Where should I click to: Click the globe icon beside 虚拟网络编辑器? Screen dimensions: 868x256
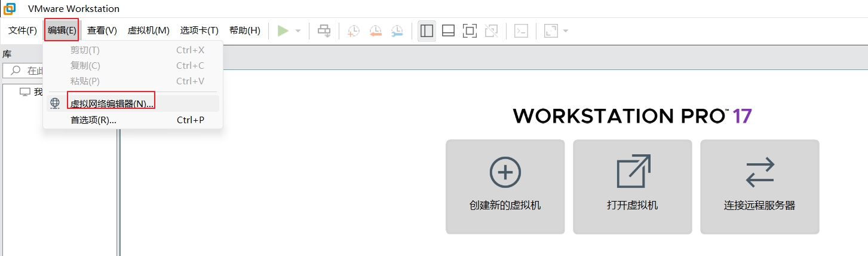click(55, 103)
